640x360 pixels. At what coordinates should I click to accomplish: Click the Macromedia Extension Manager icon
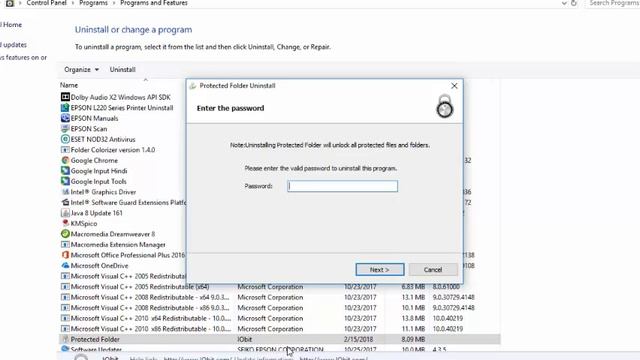65,244
